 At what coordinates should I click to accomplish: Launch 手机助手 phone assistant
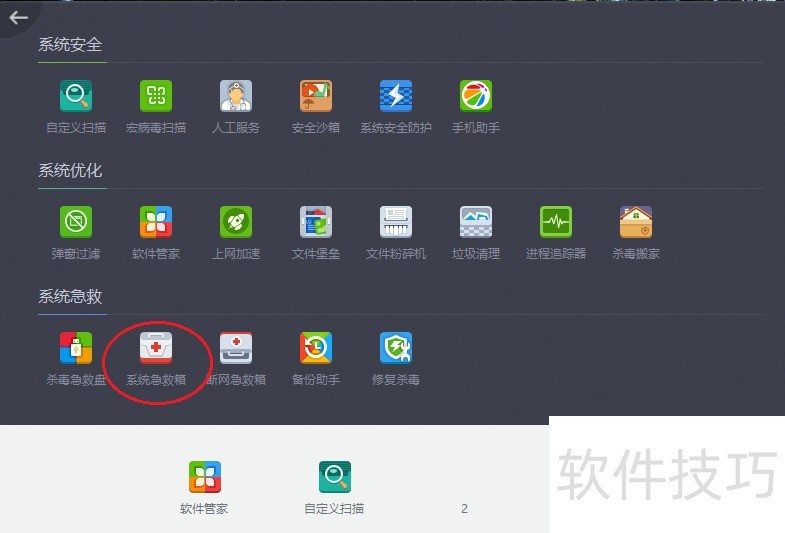476,97
